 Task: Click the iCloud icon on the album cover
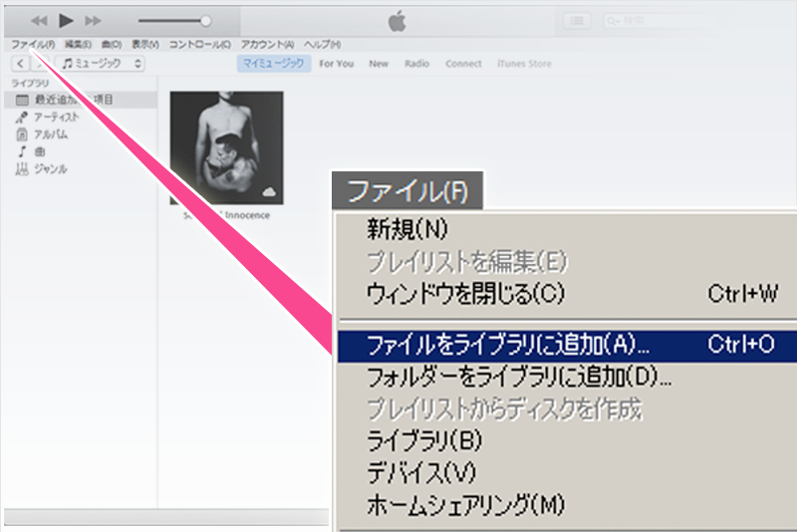269,191
